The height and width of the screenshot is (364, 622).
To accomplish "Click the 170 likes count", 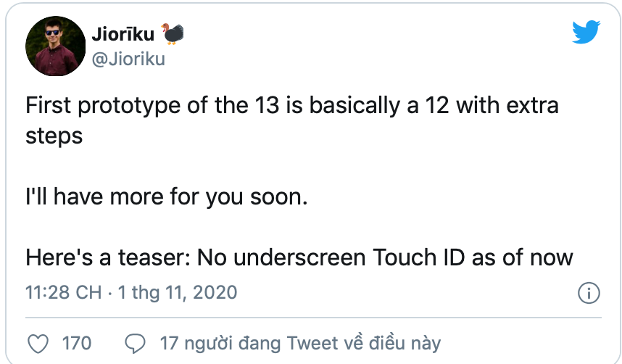I will pos(77,342).
